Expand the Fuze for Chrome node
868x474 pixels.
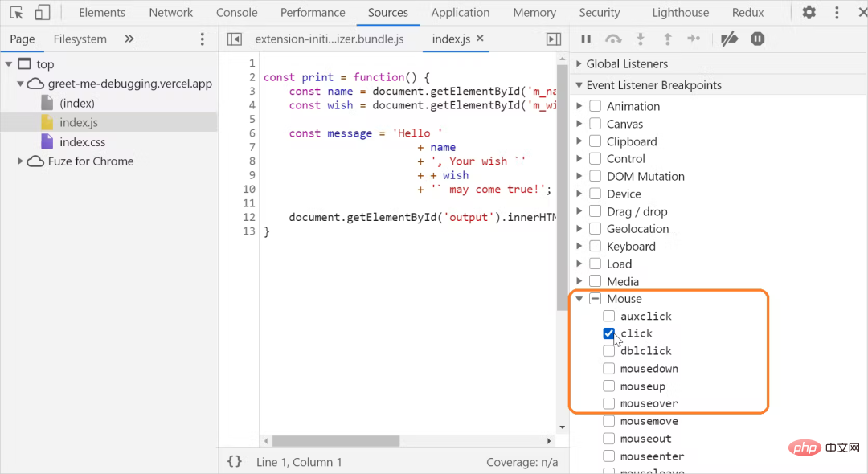click(20, 161)
